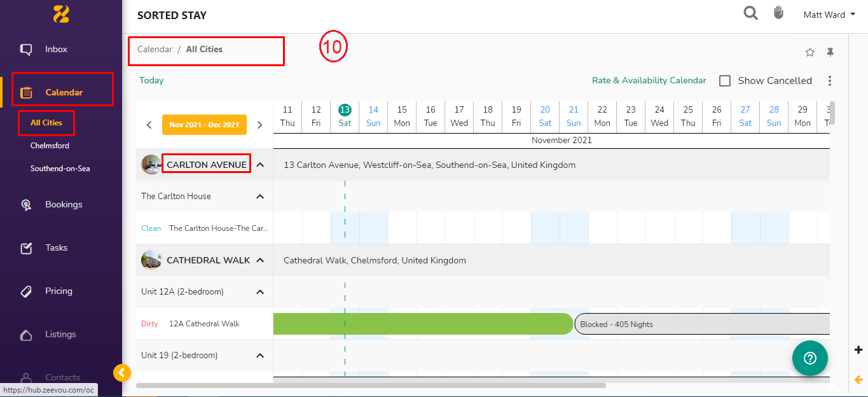868x397 pixels.
Task: Open the Blocked - 405 Nights bar
Action: (x=702, y=324)
